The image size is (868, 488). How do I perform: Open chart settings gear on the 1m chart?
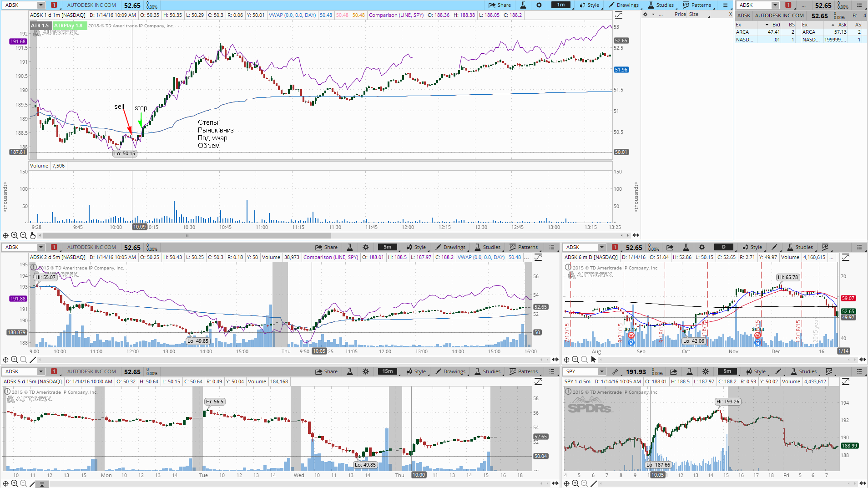tap(539, 5)
